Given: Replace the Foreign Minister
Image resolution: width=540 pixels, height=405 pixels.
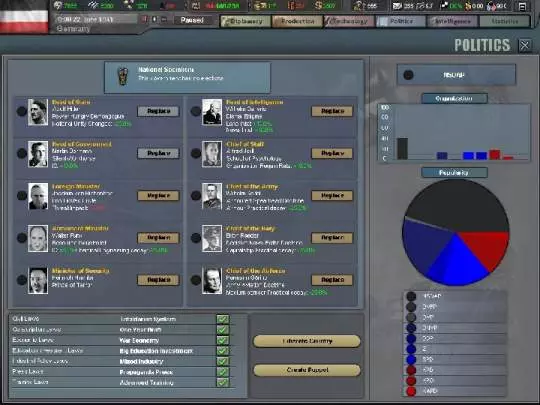Looking at the screenshot, I should [x=158, y=196].
